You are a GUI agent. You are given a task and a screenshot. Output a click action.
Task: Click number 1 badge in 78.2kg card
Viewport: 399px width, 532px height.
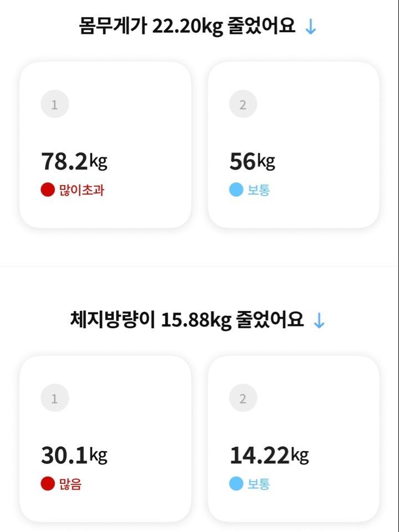[55, 104]
